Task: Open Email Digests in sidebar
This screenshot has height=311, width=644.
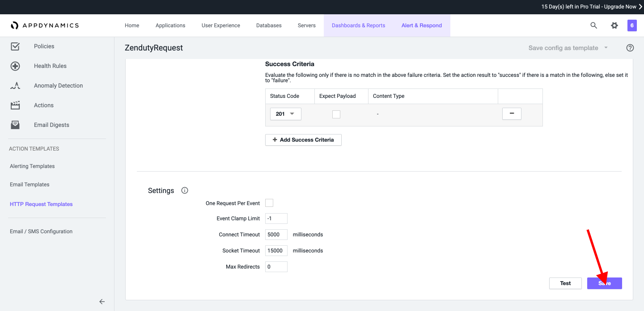Action: click(x=51, y=125)
